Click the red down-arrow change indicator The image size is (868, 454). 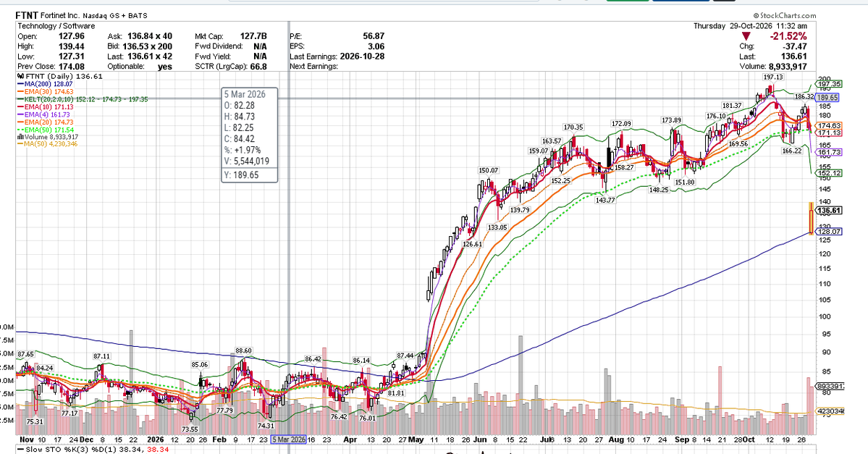point(747,36)
